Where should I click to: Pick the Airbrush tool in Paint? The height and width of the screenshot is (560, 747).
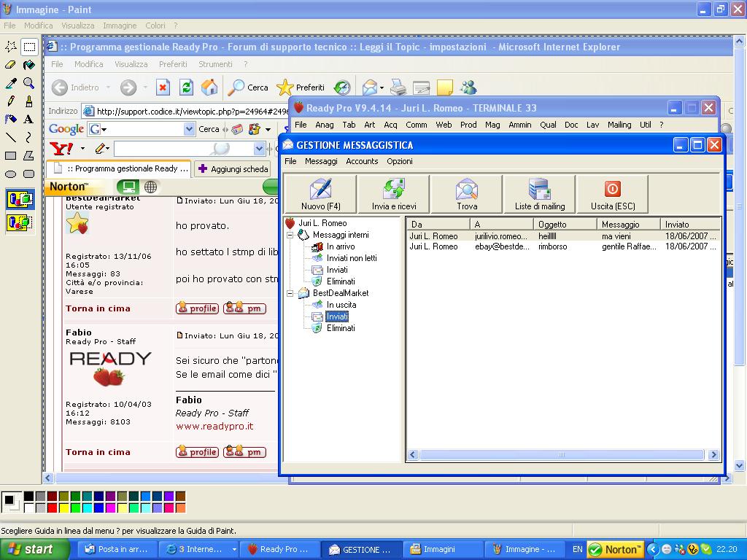(11, 119)
